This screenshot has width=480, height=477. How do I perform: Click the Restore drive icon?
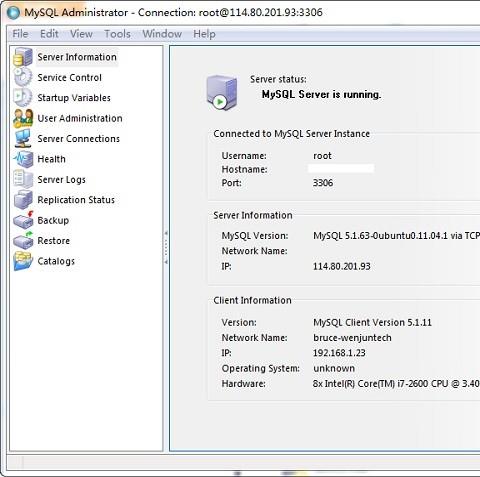pyautogui.click(x=23, y=240)
